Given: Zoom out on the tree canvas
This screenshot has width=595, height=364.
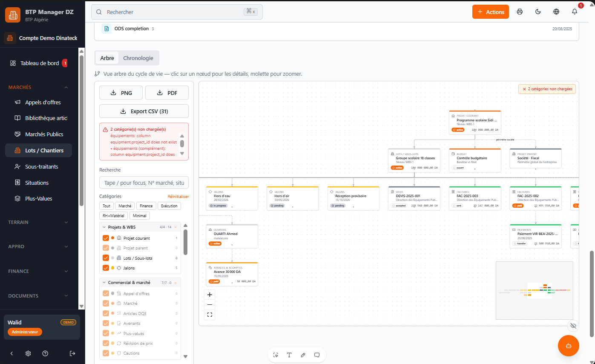Looking at the screenshot, I should 209,304.
